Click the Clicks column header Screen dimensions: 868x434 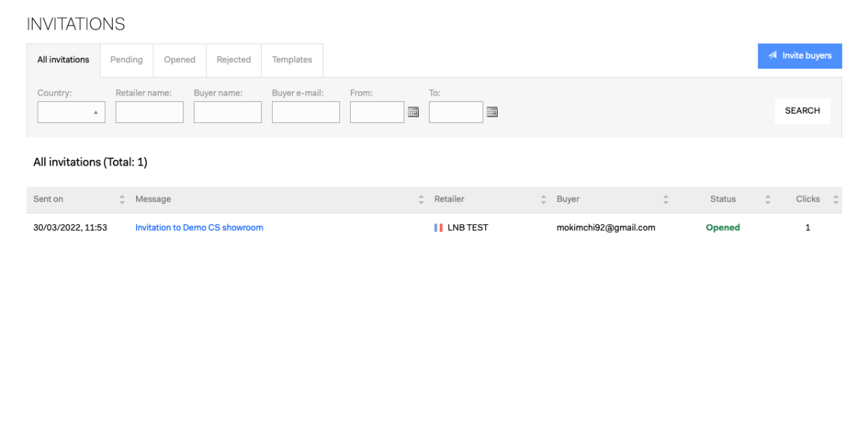click(x=808, y=200)
